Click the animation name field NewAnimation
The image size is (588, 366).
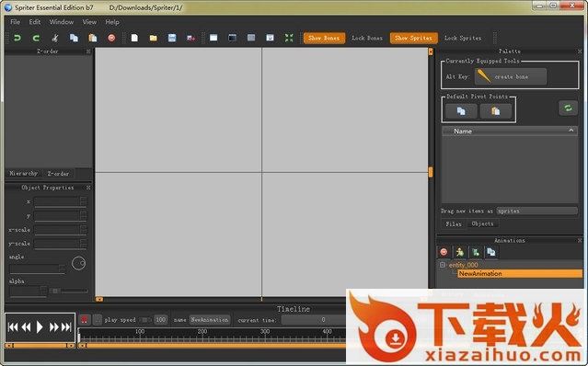210,319
